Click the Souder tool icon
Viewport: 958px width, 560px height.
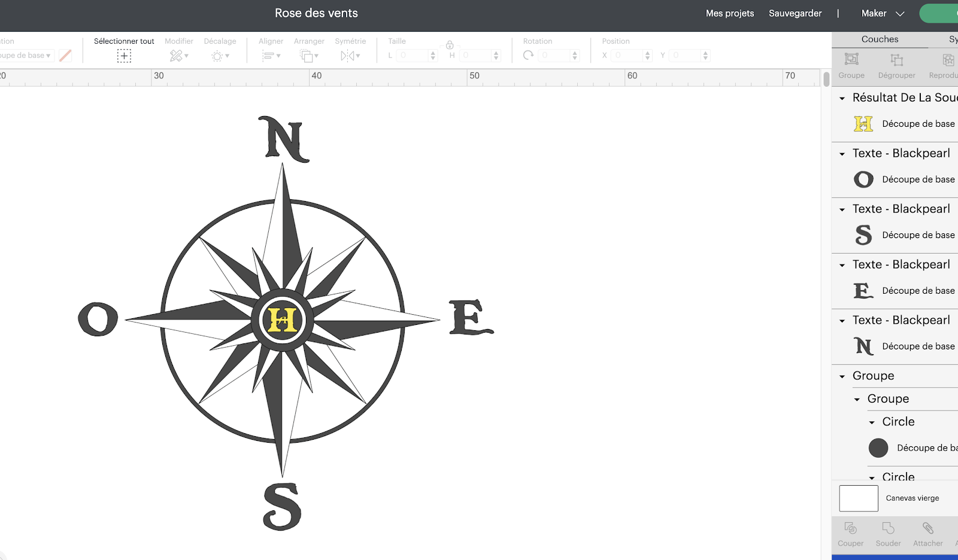click(x=888, y=528)
